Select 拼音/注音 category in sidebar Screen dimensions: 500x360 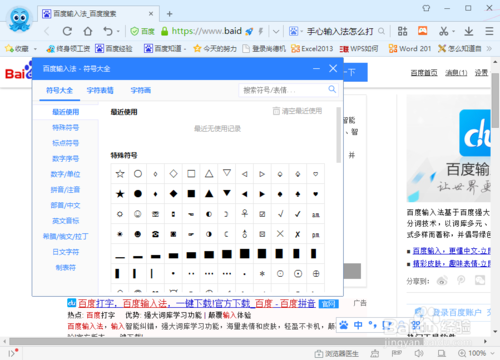[x=65, y=190]
